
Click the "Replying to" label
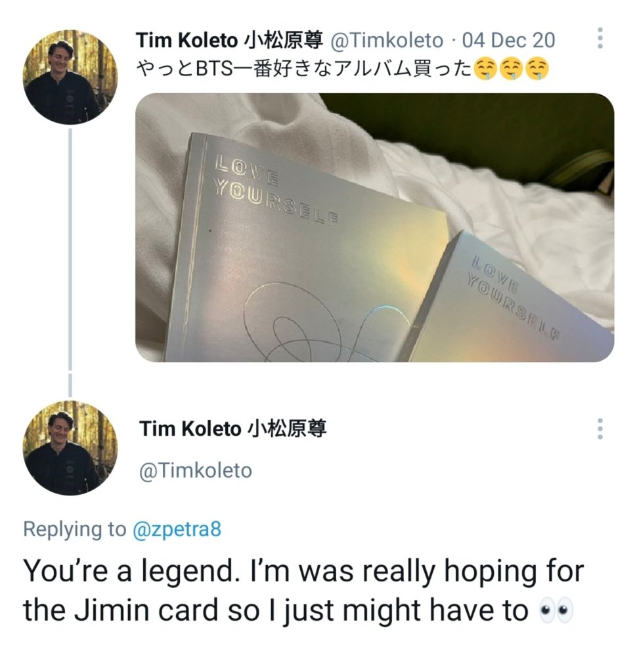click(x=75, y=529)
